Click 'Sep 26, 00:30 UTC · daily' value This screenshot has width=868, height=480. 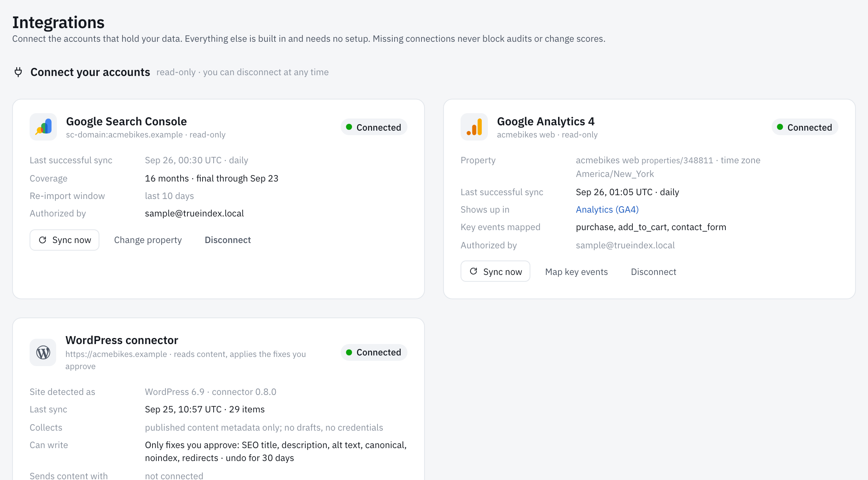point(197,160)
